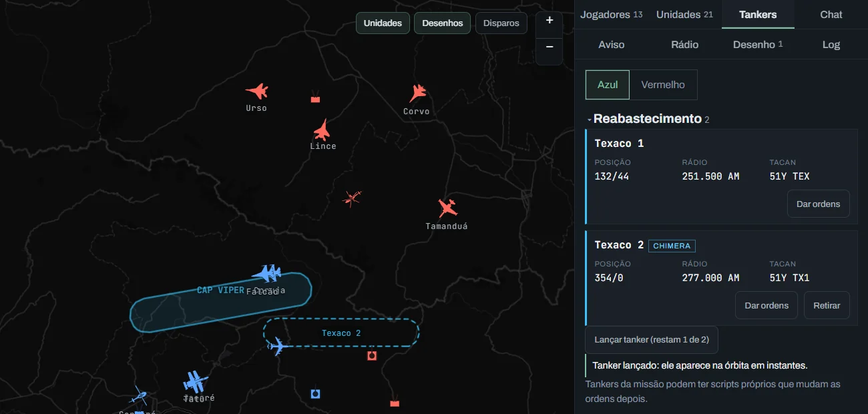Click the blue square ground unit icon
Image resolution: width=868 pixels, height=414 pixels.
pos(315,394)
